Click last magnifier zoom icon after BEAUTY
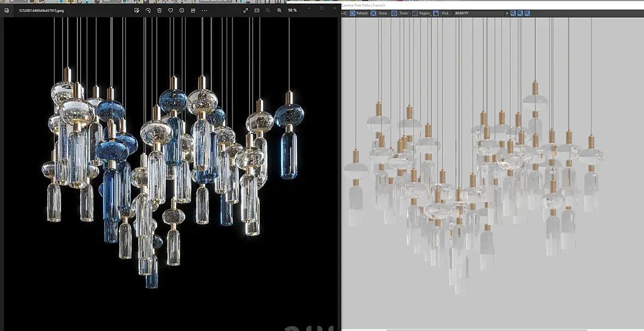Viewport: 644px width, 331px height. click(x=527, y=13)
